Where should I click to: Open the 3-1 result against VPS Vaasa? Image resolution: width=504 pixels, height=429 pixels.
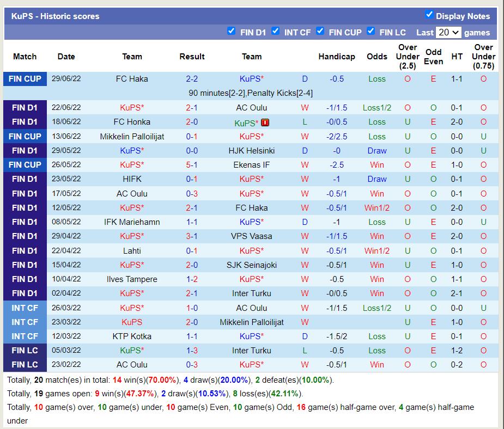pyautogui.click(x=192, y=236)
